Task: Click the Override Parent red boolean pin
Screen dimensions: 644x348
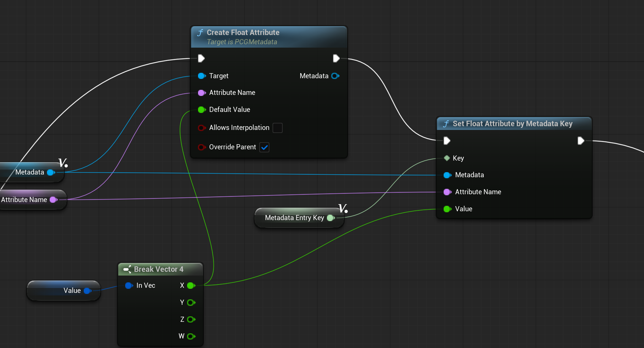Action: [x=201, y=147]
